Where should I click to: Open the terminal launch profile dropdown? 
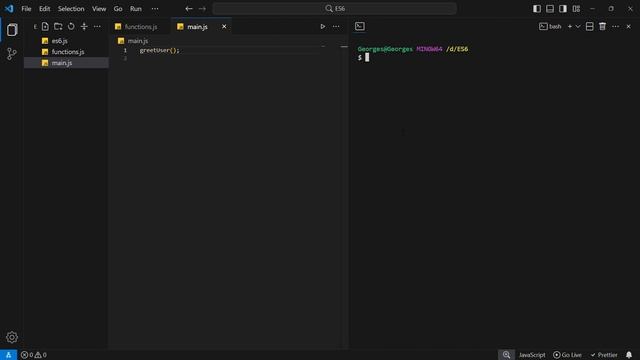pyautogui.click(x=578, y=27)
